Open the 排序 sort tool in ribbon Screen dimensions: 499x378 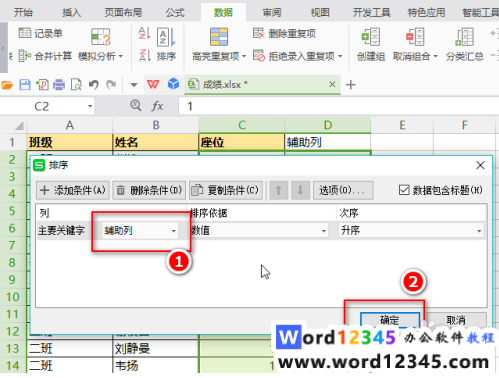[166, 44]
